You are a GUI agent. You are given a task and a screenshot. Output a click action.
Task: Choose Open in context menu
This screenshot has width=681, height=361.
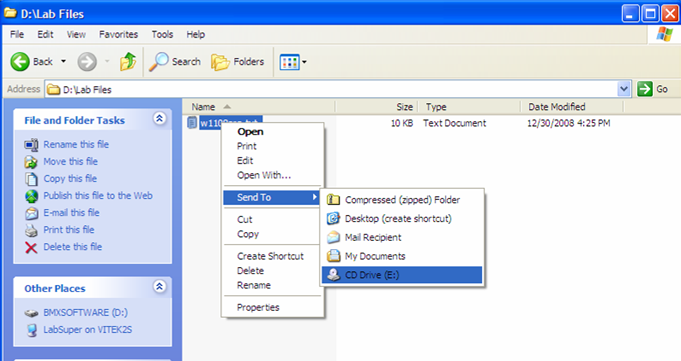click(x=273, y=132)
